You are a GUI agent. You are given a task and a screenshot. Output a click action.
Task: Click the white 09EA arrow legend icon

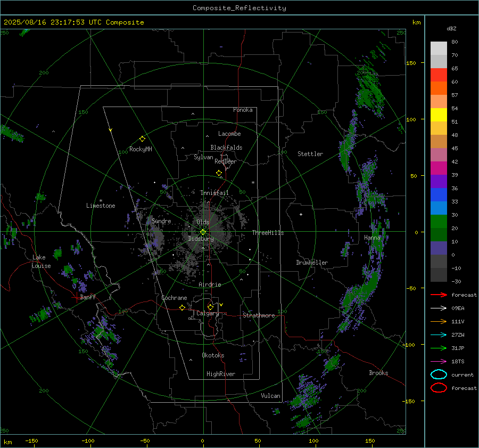(x=439, y=308)
